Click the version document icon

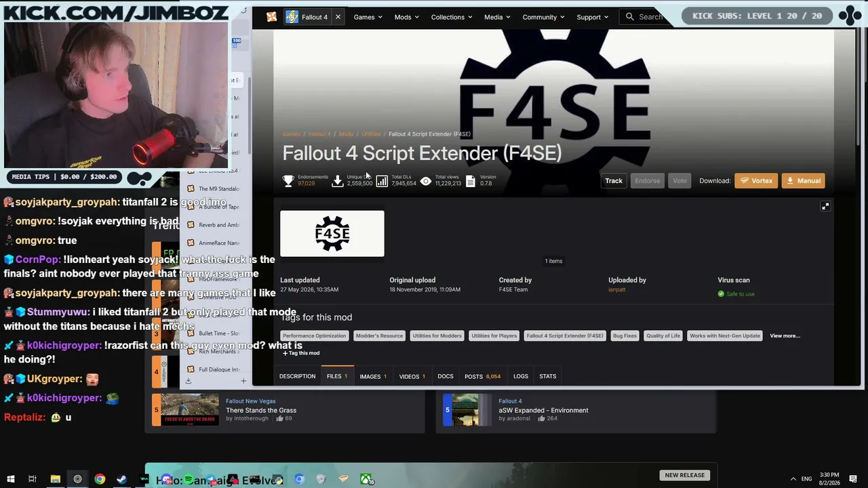(x=471, y=181)
